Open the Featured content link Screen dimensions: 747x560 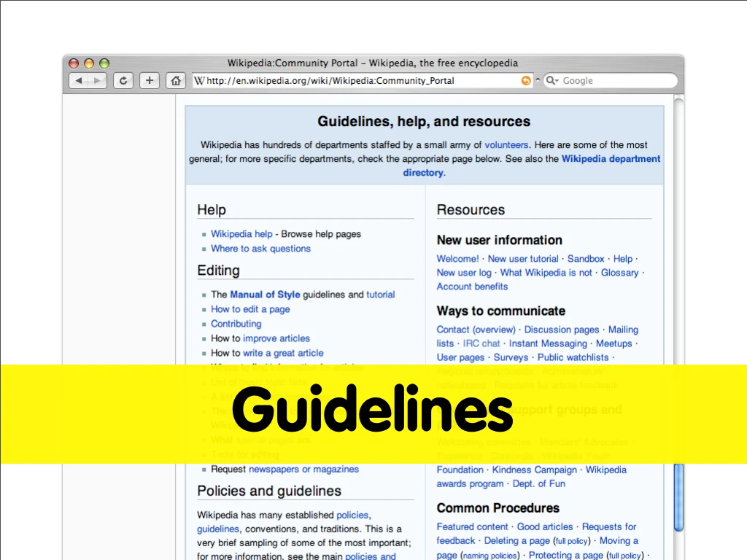coord(472,526)
